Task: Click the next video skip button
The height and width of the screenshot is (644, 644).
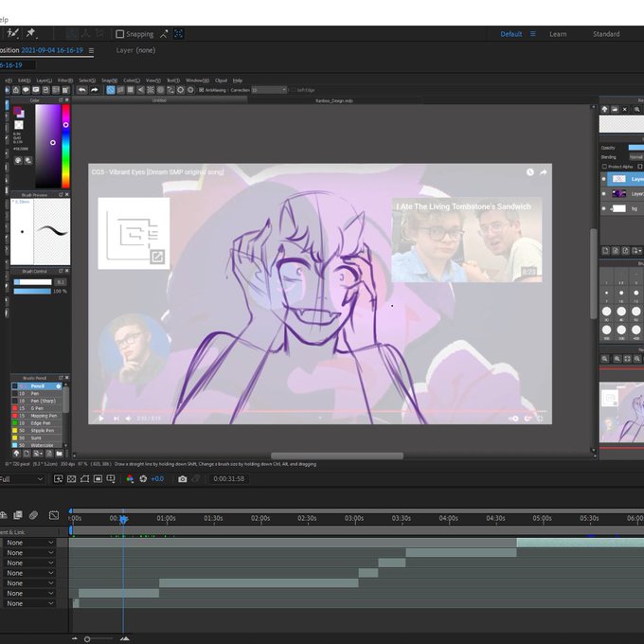Action: tap(116, 419)
